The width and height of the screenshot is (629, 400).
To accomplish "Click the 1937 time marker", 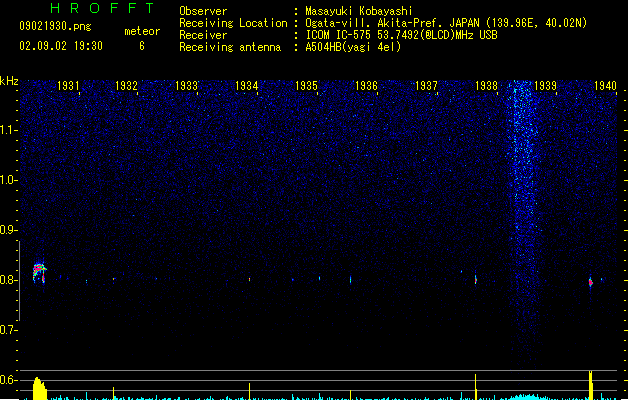I will point(426,85).
